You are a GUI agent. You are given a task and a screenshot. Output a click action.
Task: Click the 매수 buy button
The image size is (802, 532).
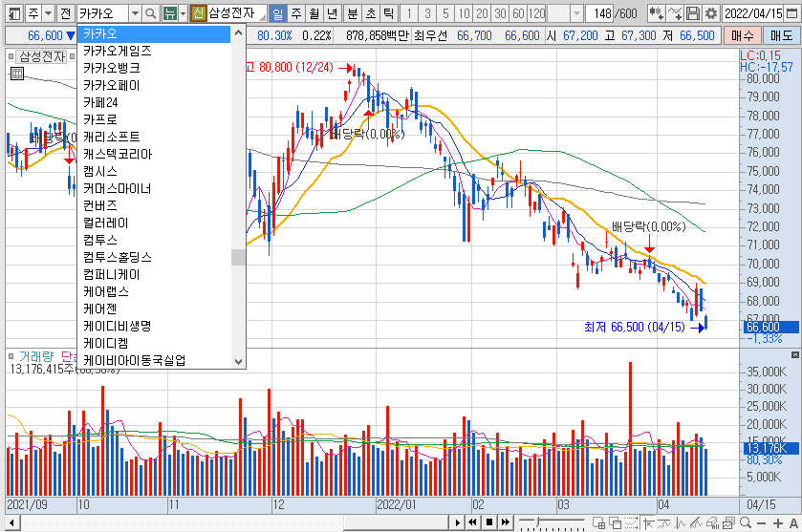coord(742,35)
